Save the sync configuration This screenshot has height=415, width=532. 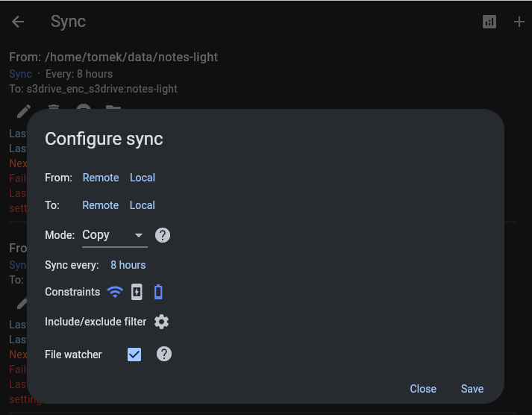tap(472, 389)
